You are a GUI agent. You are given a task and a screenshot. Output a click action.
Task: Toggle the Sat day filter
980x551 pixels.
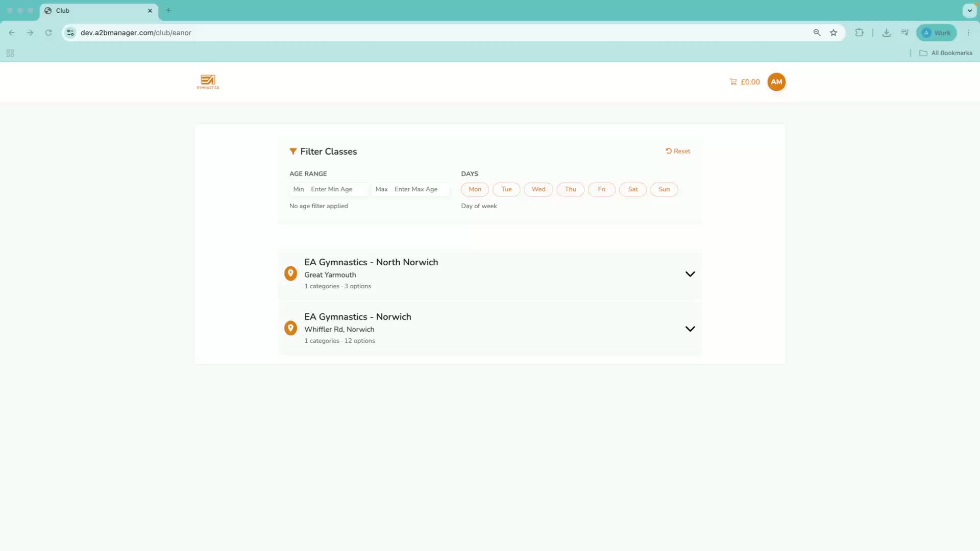coord(633,189)
